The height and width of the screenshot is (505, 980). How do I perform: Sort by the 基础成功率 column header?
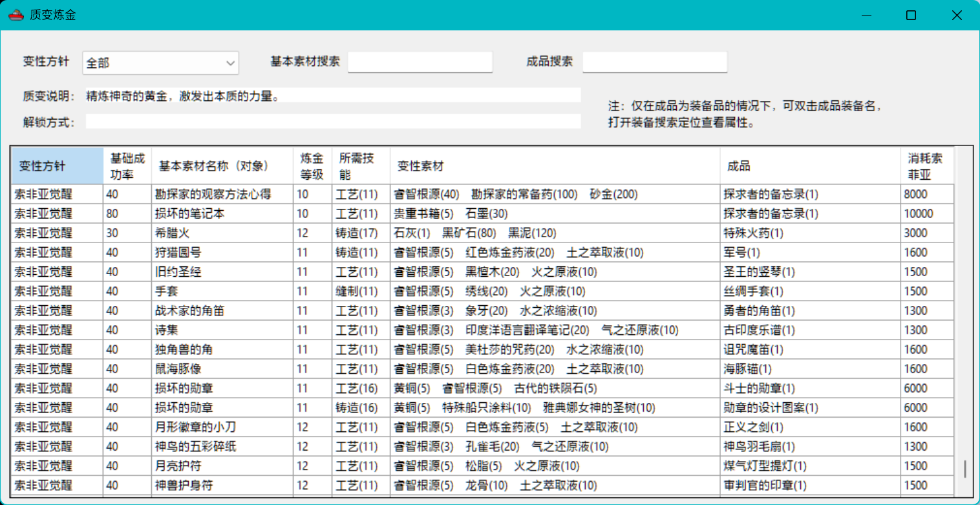tap(127, 166)
